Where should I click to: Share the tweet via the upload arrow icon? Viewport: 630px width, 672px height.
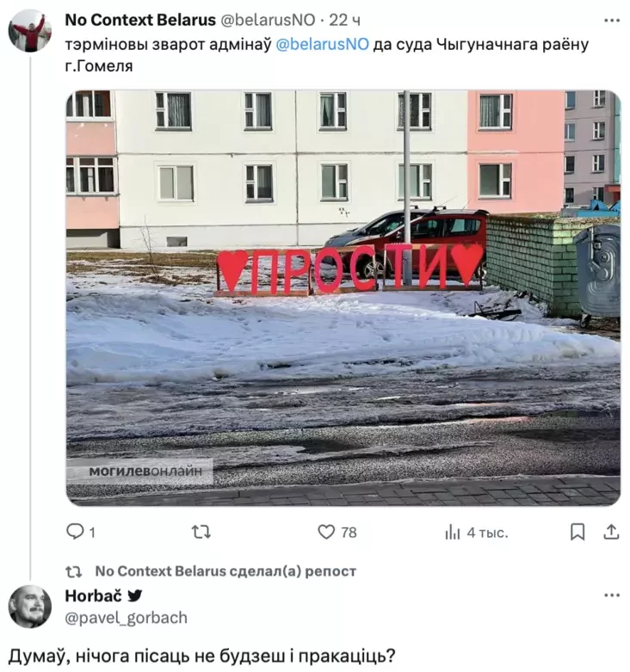(611, 532)
